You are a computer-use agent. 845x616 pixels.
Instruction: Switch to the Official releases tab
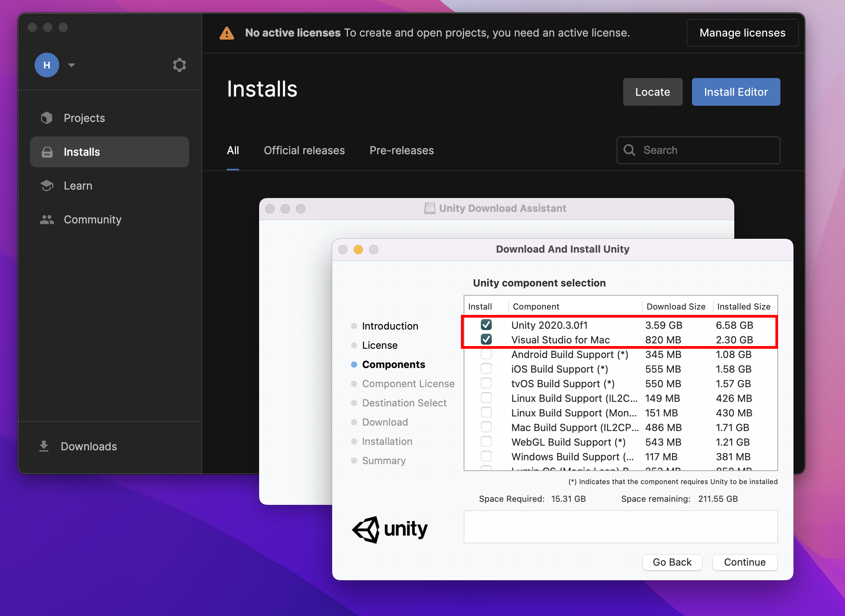tap(304, 150)
